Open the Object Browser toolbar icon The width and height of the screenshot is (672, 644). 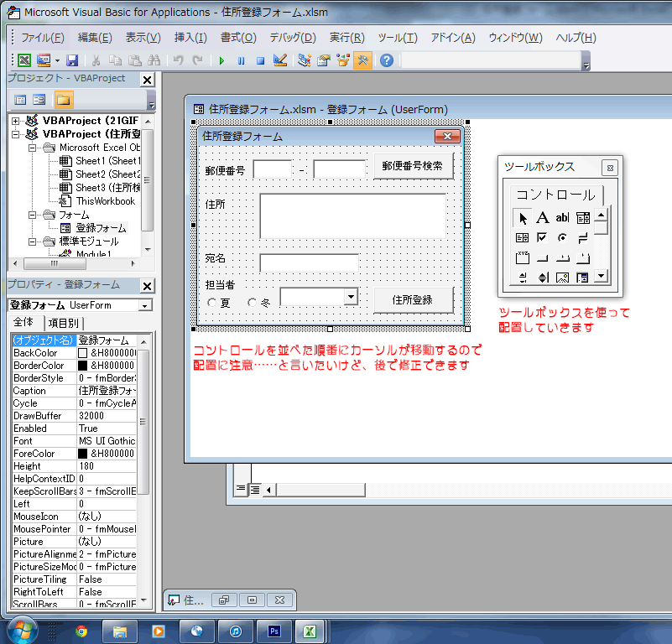343,60
